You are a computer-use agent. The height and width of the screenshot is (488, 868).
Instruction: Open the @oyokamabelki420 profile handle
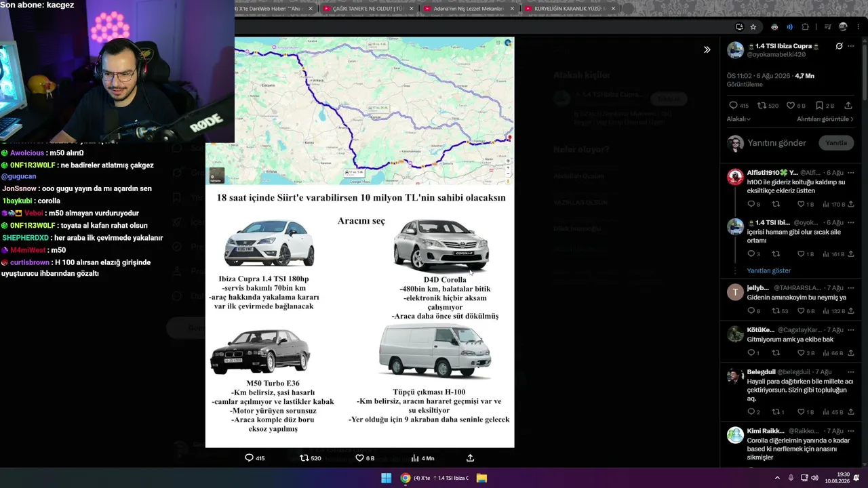776,54
